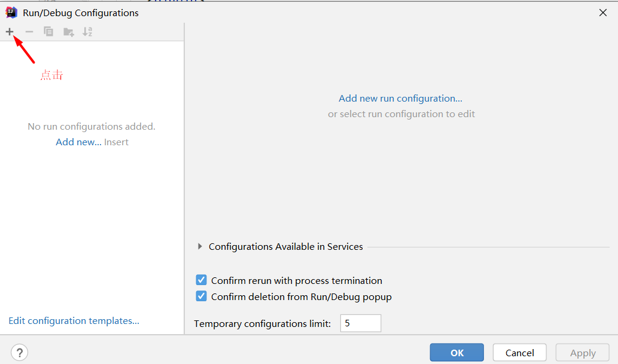The width and height of the screenshot is (618, 364).
Task: Click the Add New Configuration plus icon
Action: pos(10,32)
